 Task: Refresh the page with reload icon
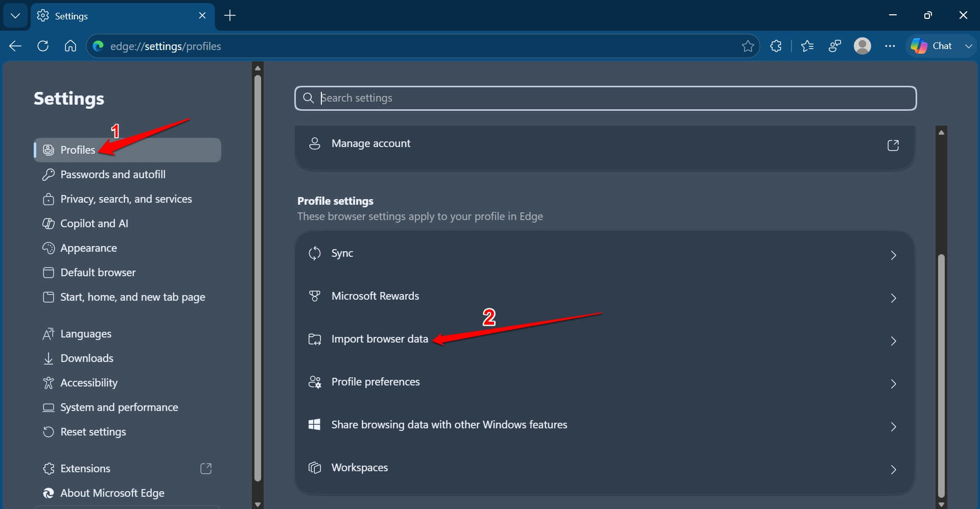point(43,46)
